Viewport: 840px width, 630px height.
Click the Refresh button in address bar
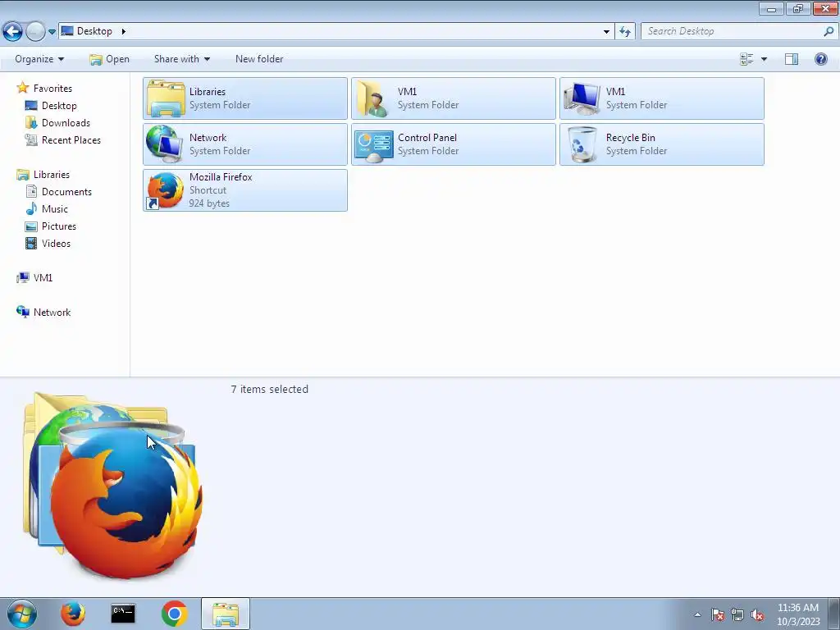click(x=625, y=32)
